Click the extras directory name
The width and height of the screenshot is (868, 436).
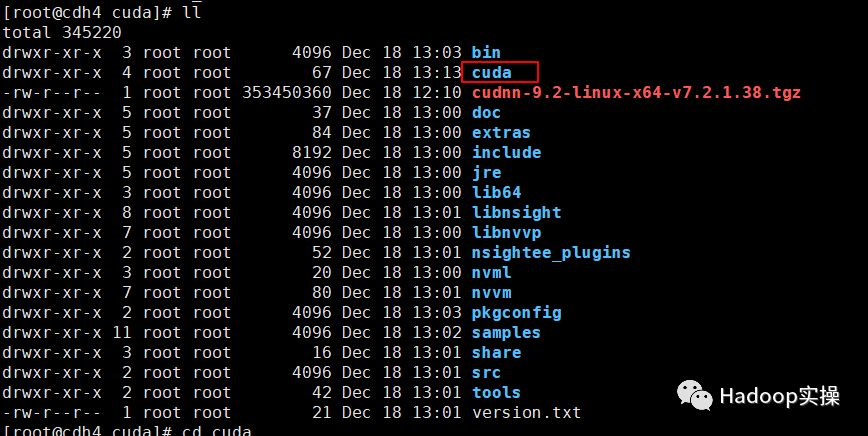click(x=501, y=132)
